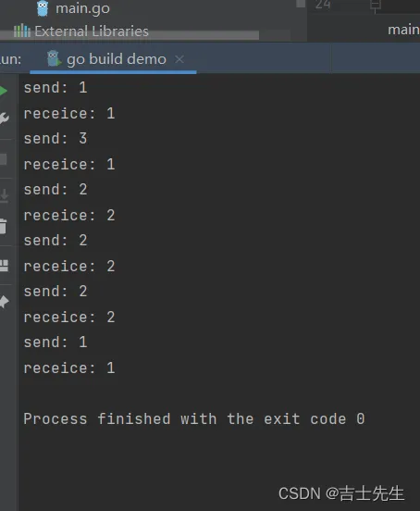This screenshot has width=420, height=511.
Task: Pin the run tab with pin icon
Action: point(4,302)
